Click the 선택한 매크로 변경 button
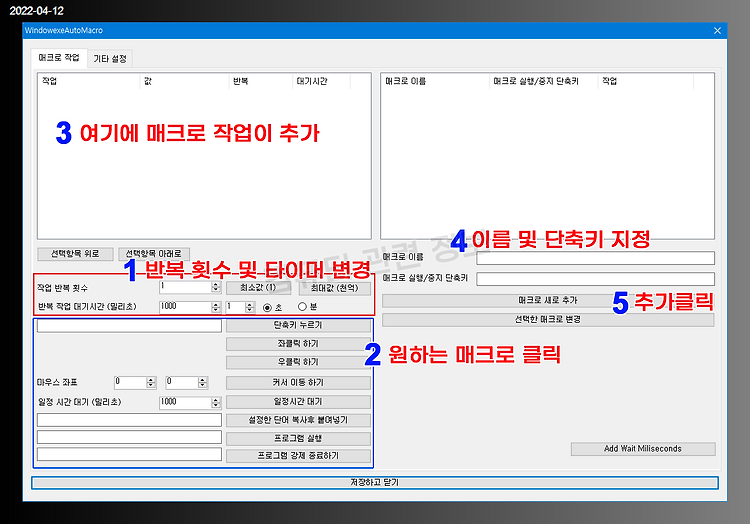Image resolution: width=750 pixels, height=524 pixels. coord(548,319)
